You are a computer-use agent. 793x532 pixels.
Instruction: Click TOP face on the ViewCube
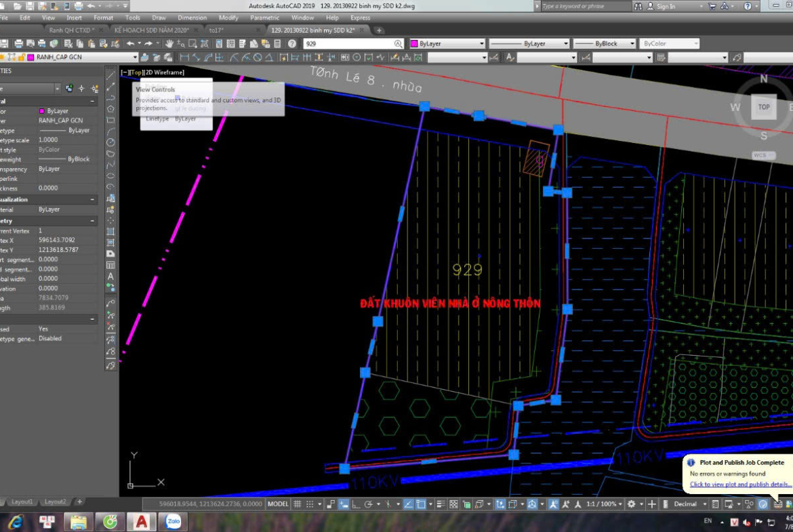[x=763, y=107]
